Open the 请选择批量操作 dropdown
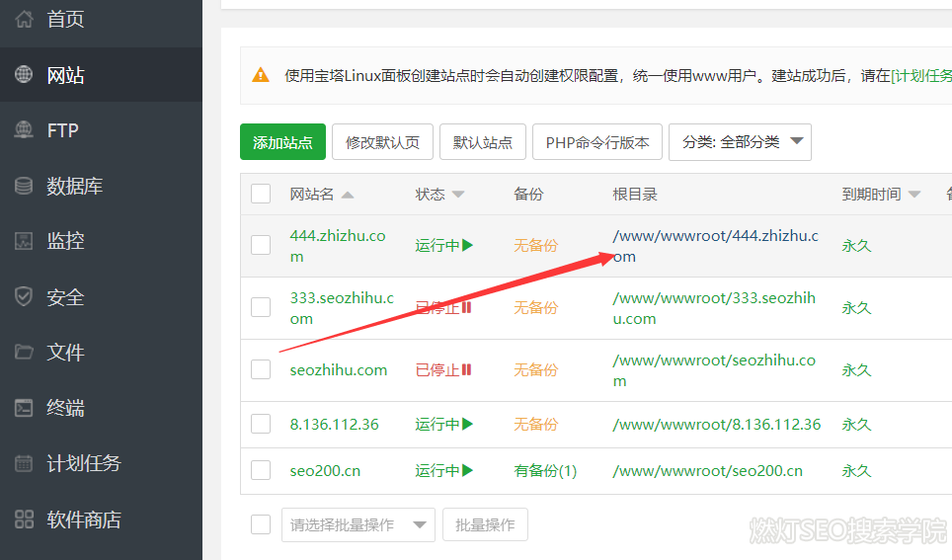 pos(358,524)
